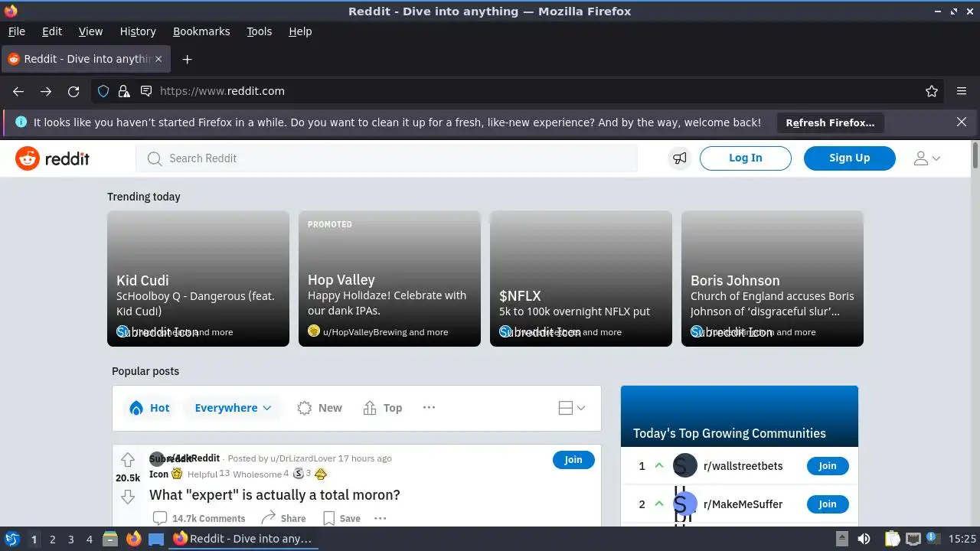Open the taskbar file manager icon
The width and height of the screenshot is (980, 551).
click(109, 540)
